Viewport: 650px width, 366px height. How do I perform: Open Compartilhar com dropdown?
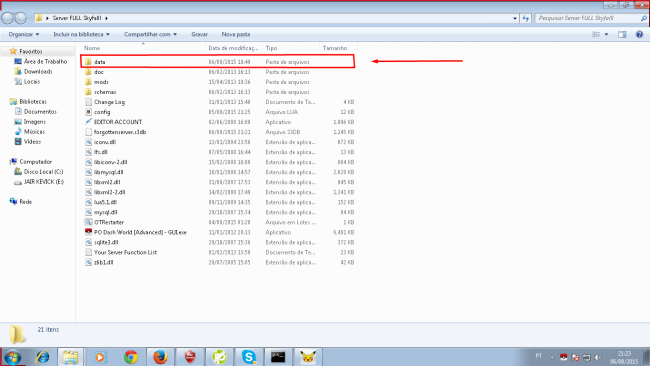150,34
